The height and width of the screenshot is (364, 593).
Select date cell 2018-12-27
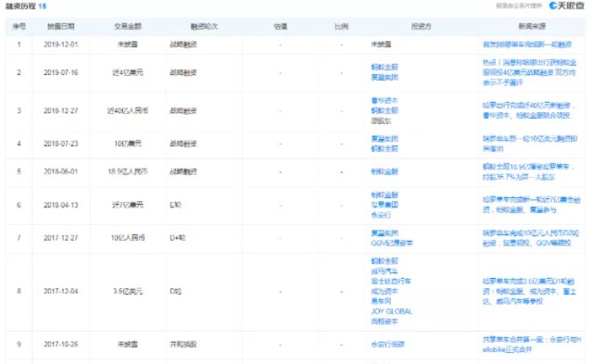point(61,111)
